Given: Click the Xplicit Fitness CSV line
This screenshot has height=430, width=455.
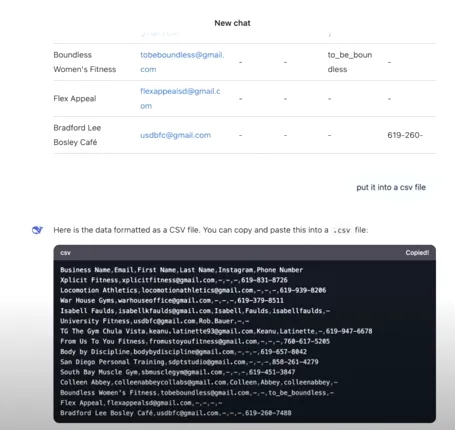Looking at the screenshot, I should [x=174, y=280].
